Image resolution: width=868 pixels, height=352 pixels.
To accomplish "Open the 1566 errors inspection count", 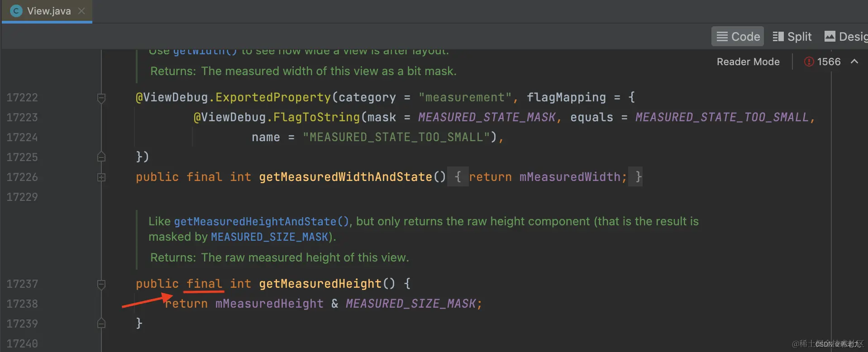I will click(x=829, y=62).
